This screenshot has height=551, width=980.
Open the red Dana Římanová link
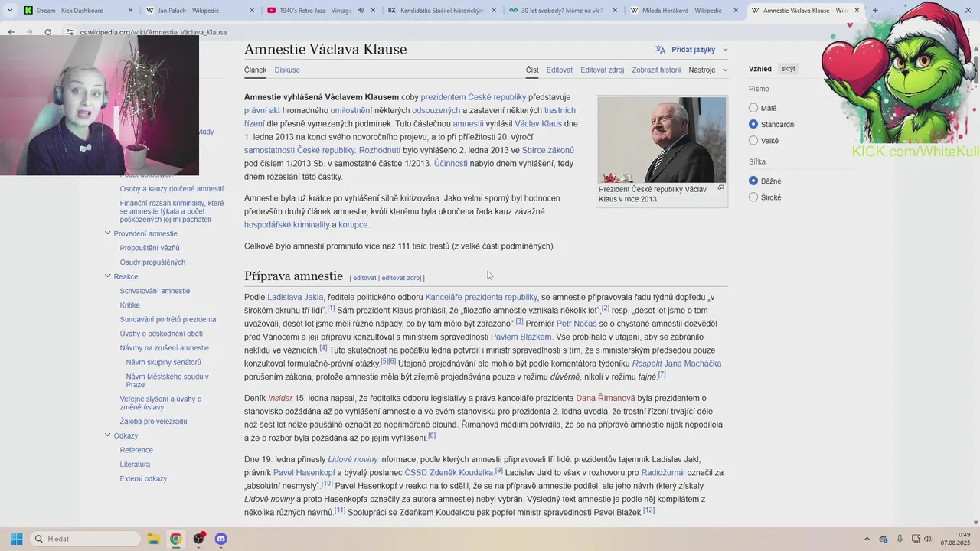point(606,398)
